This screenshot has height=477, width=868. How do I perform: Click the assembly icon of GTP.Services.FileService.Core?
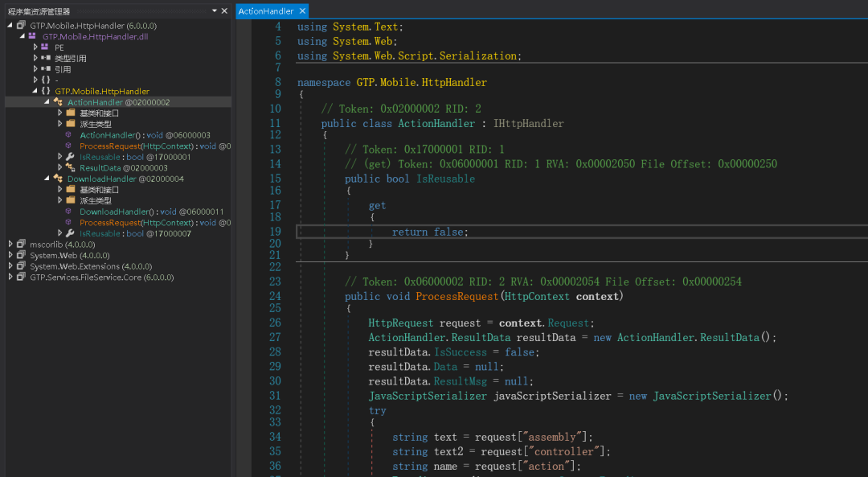(x=21, y=277)
